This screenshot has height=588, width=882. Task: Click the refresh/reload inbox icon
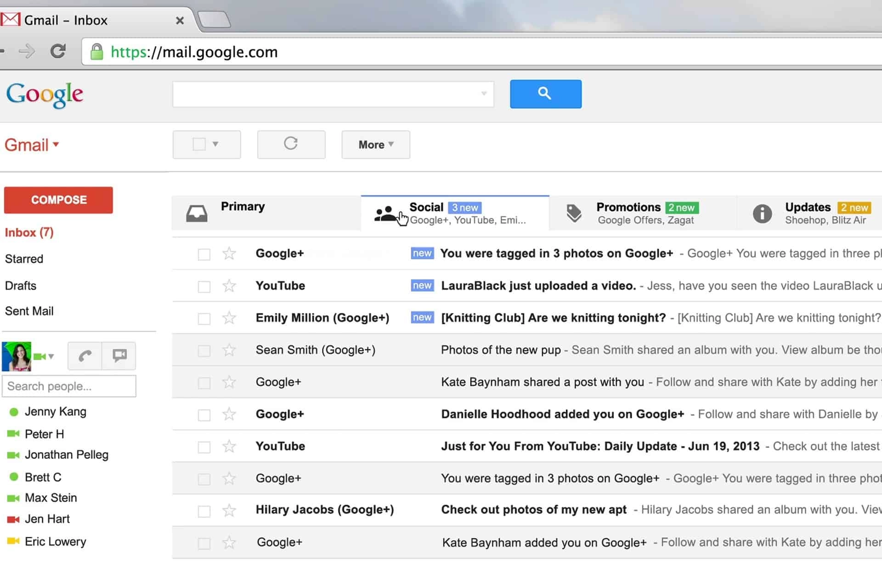click(291, 144)
